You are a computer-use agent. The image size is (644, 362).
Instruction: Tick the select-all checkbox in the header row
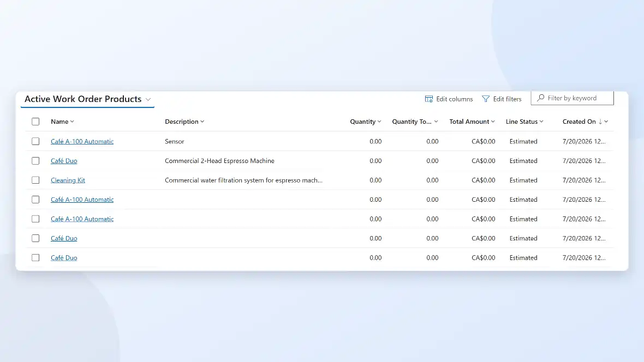click(35, 122)
